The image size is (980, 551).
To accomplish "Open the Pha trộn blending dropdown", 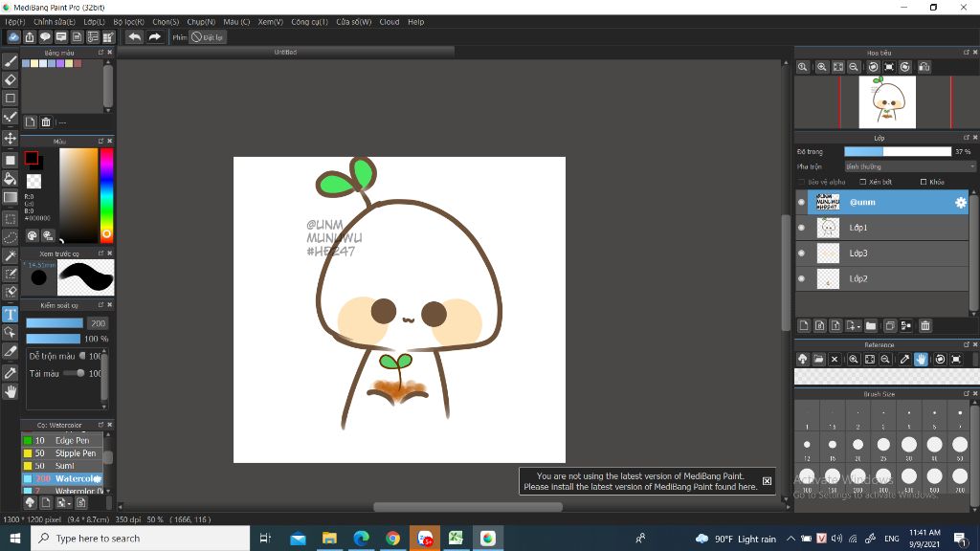I will pyautogui.click(x=909, y=166).
